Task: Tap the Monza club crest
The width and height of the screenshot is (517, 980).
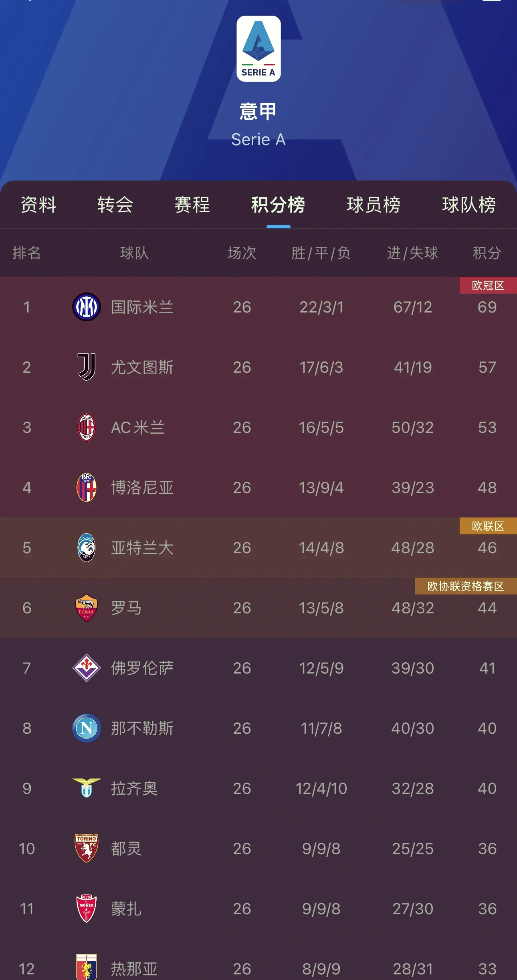Action: click(86, 909)
